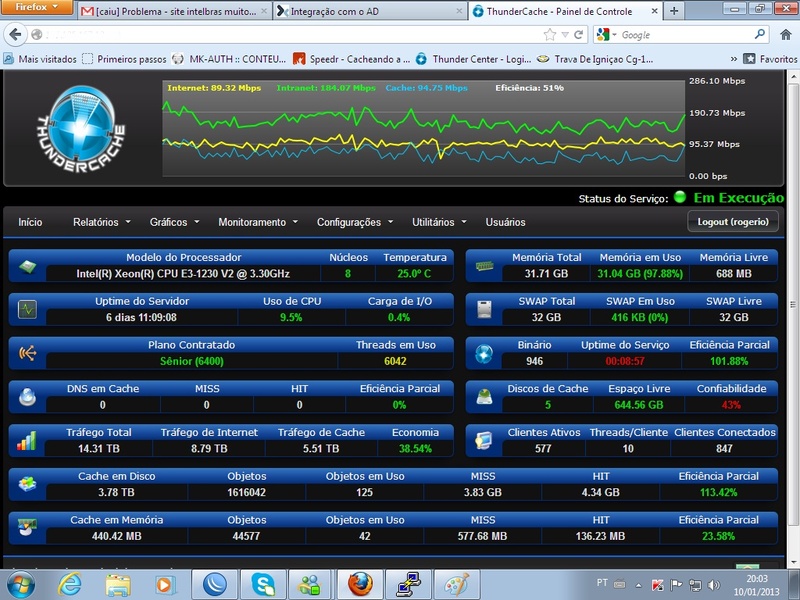Select ThunderCache Painel de Controle tab

(565, 11)
